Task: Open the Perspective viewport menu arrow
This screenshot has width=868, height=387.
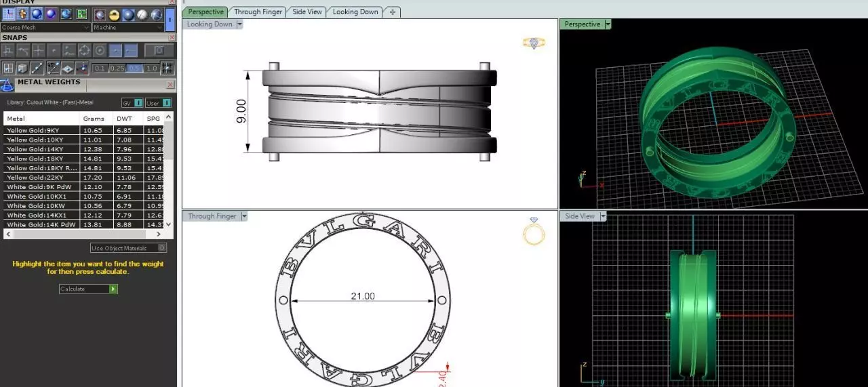Action: [x=608, y=24]
